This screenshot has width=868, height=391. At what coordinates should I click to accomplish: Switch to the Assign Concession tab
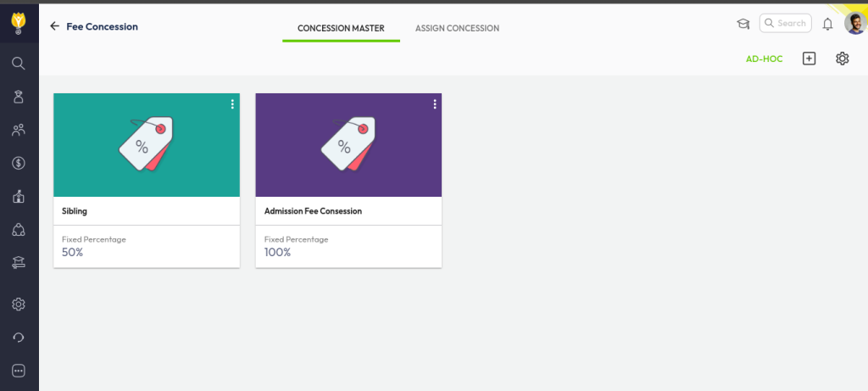(x=457, y=28)
